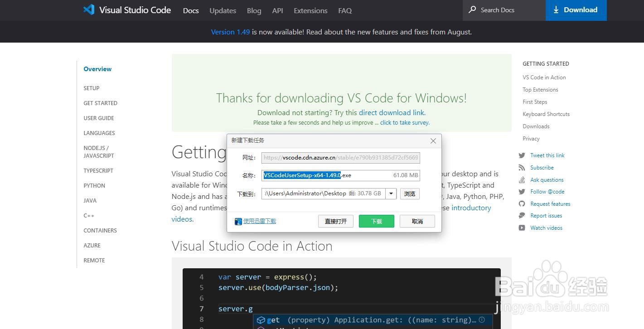
Task: Click the download arrow icon in Download button
Action: tap(556, 10)
